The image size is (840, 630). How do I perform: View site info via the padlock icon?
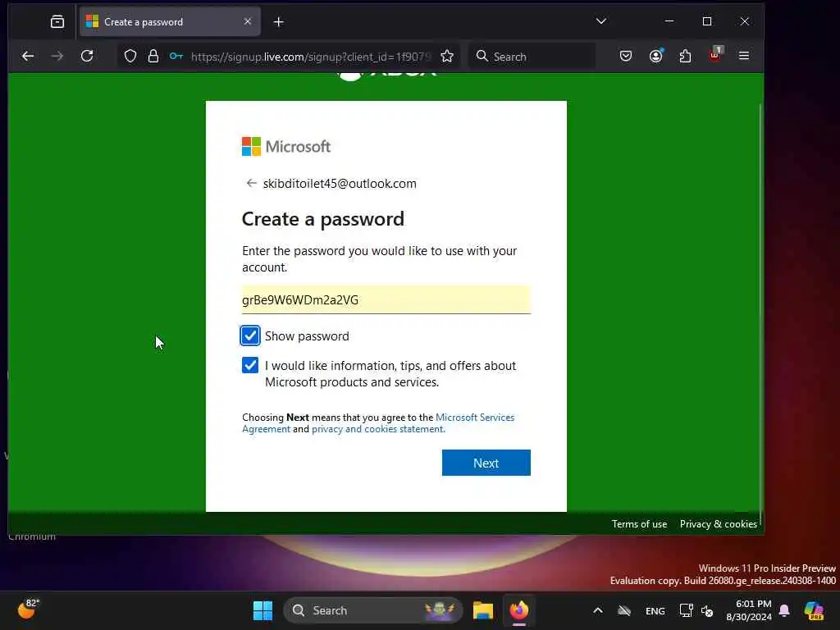(x=153, y=57)
